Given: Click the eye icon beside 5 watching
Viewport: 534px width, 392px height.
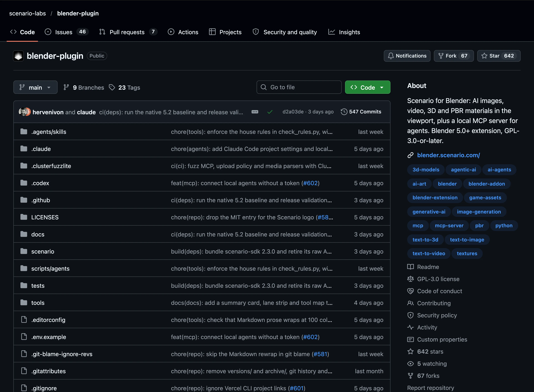Looking at the screenshot, I should tap(410, 364).
